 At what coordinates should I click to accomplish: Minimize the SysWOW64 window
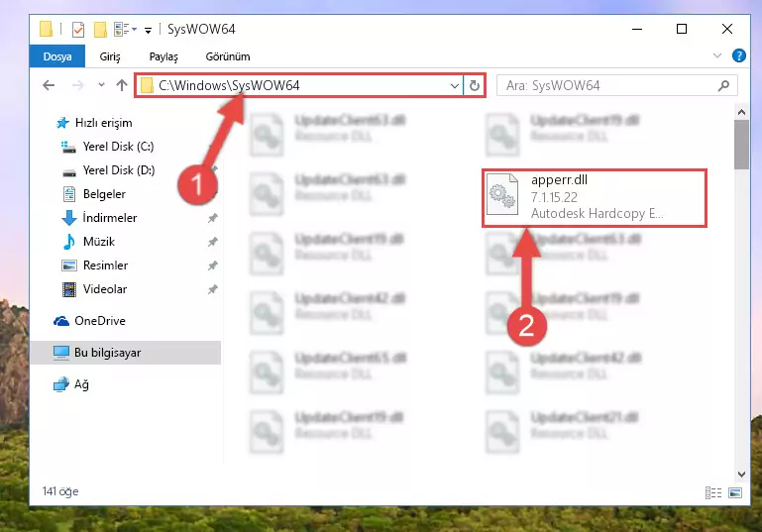637,29
